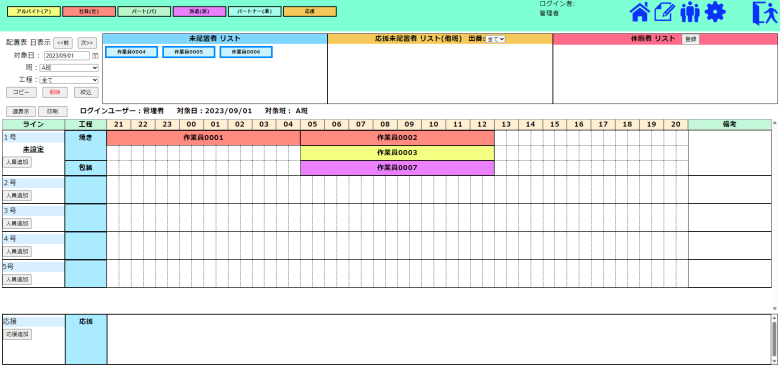
Task: Click the red 削除 button
Action: pyautogui.click(x=55, y=92)
